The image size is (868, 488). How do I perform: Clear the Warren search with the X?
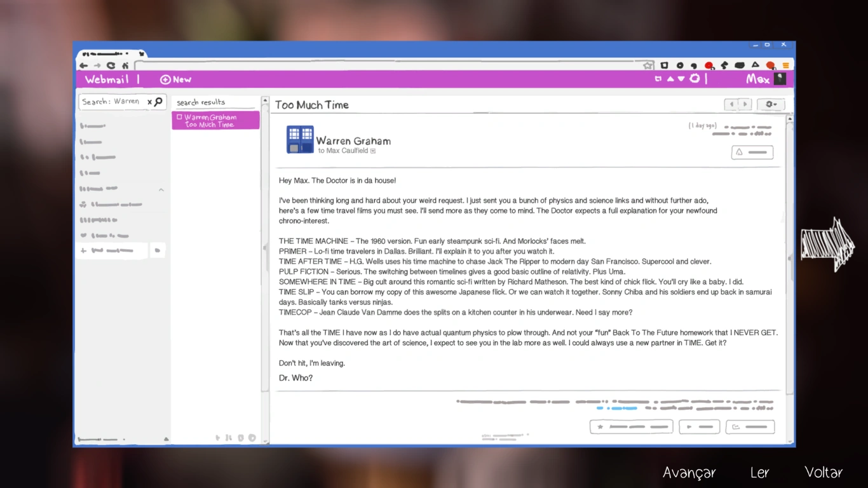[x=149, y=102]
